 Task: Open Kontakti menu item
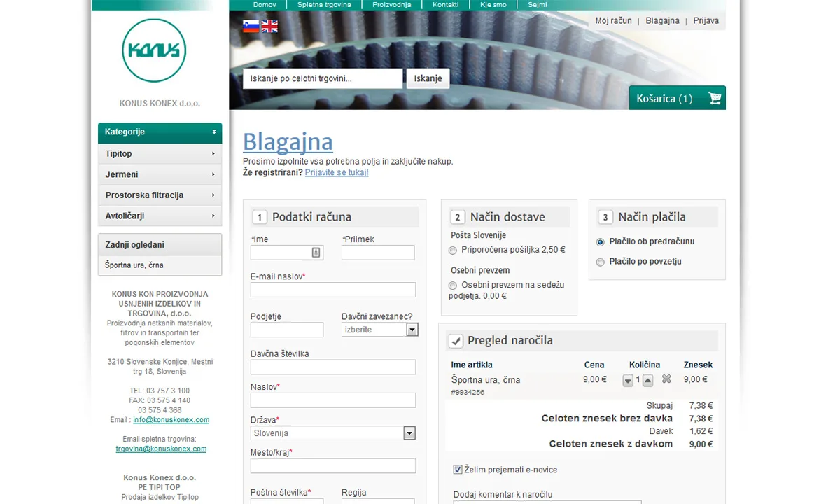point(445,5)
